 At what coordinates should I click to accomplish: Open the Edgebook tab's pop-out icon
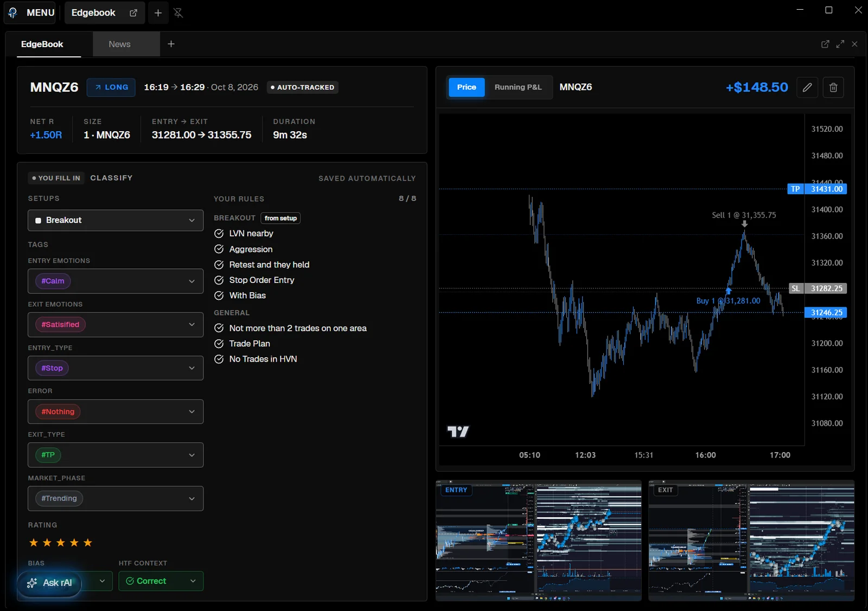coord(133,13)
